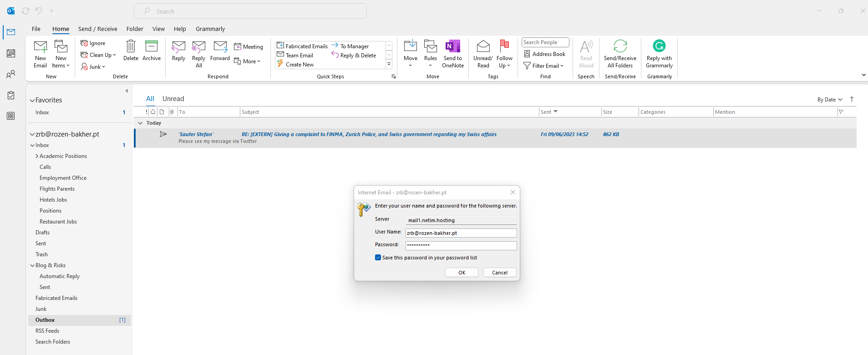Click Send/Receive All Folders
Screen dimensions: 868x355
[x=620, y=54]
